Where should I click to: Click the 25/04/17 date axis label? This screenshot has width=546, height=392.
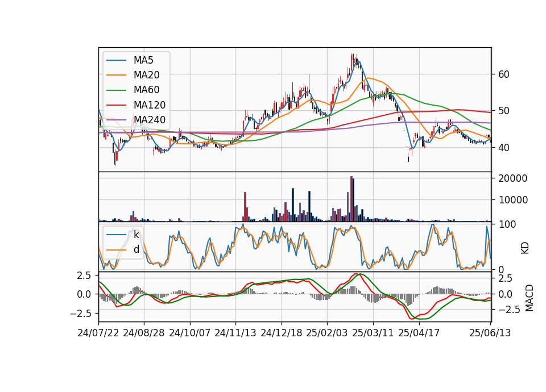click(419, 333)
